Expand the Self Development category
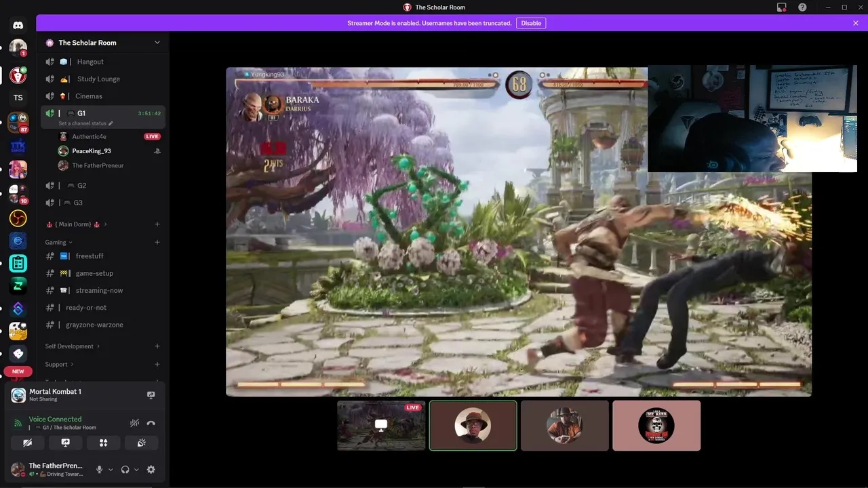The height and width of the screenshot is (488, 868). pos(73,346)
